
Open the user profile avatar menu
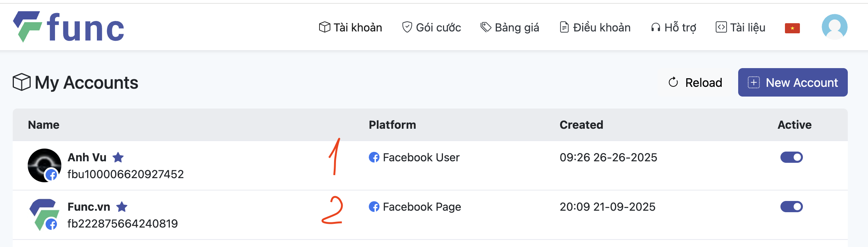click(x=834, y=27)
